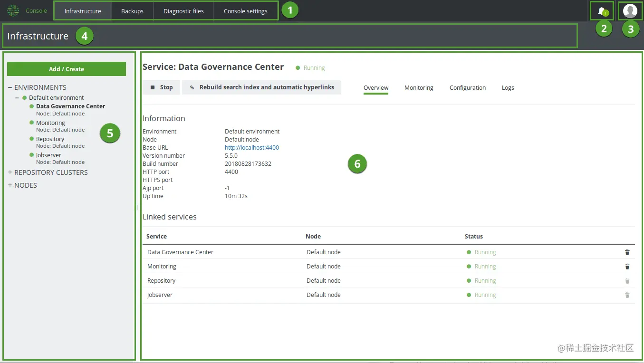The image size is (644, 363).
Task: Click the trash icon in Repository row
Action: [x=627, y=281]
